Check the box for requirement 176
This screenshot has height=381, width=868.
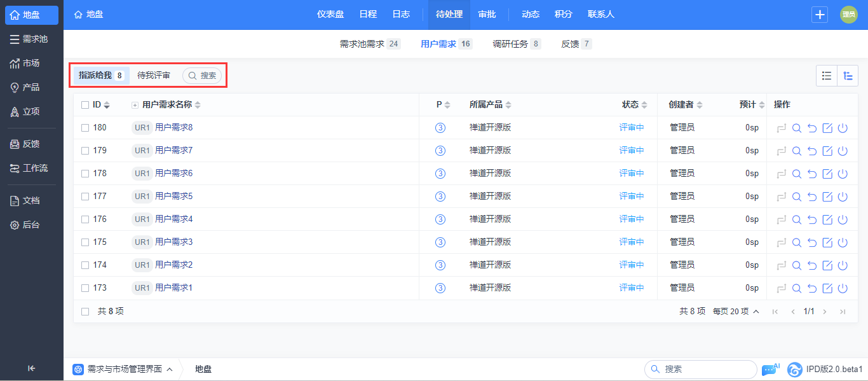coord(85,219)
